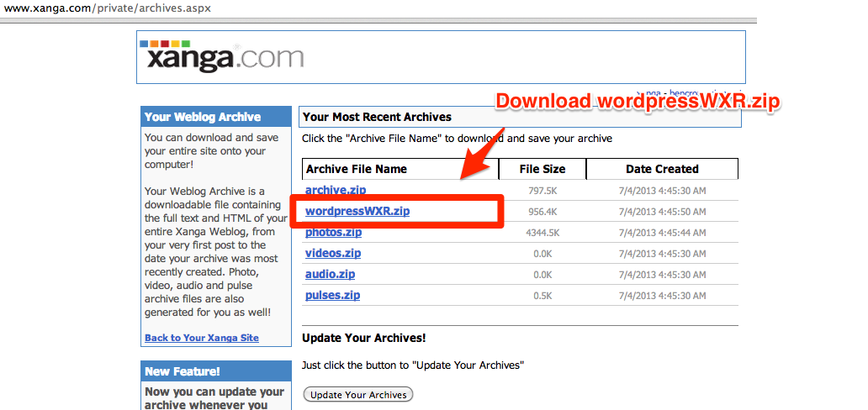Download the wordpressWXR.zip file
868x410 pixels.
coord(357,211)
